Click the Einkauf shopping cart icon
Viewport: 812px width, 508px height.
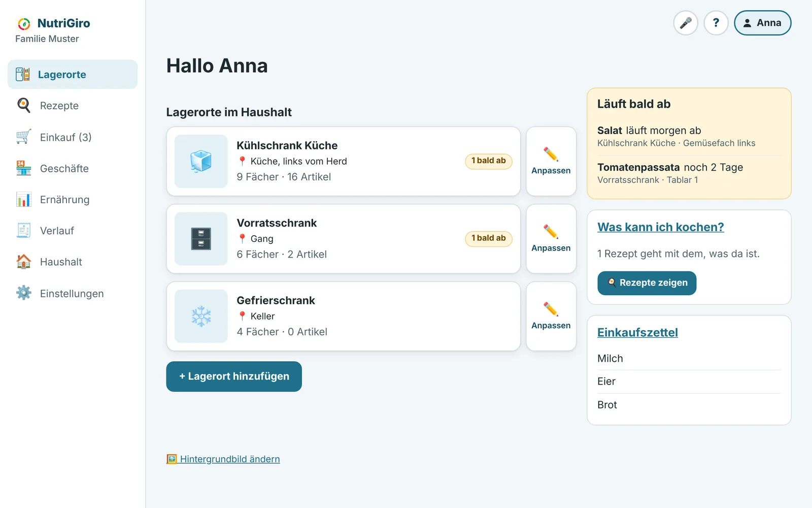coord(24,137)
